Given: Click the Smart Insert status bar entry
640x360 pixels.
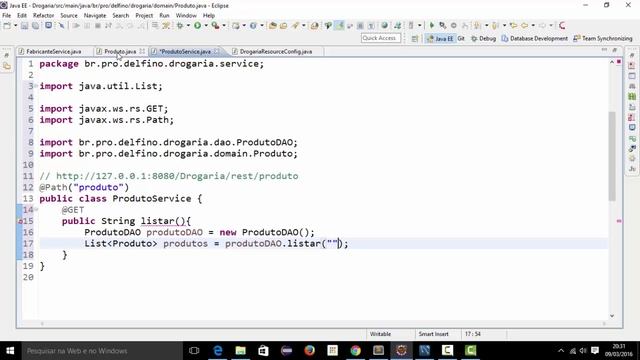Looking at the screenshot, I should click(x=433, y=334).
